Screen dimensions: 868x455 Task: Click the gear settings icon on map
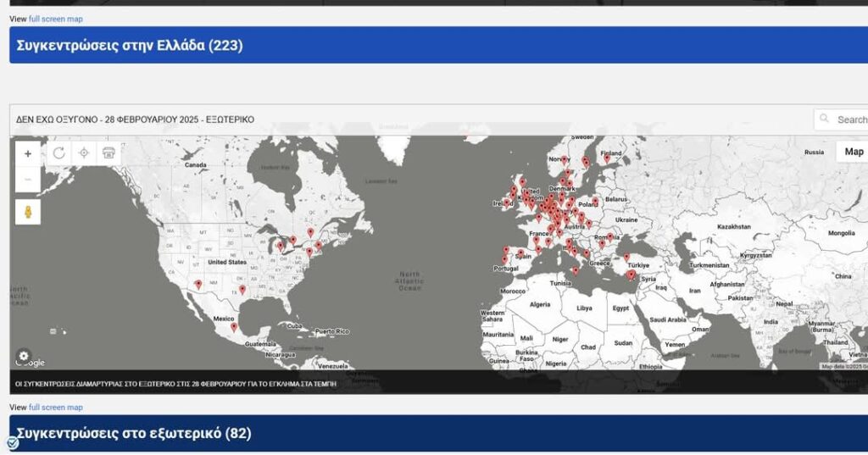(24, 355)
